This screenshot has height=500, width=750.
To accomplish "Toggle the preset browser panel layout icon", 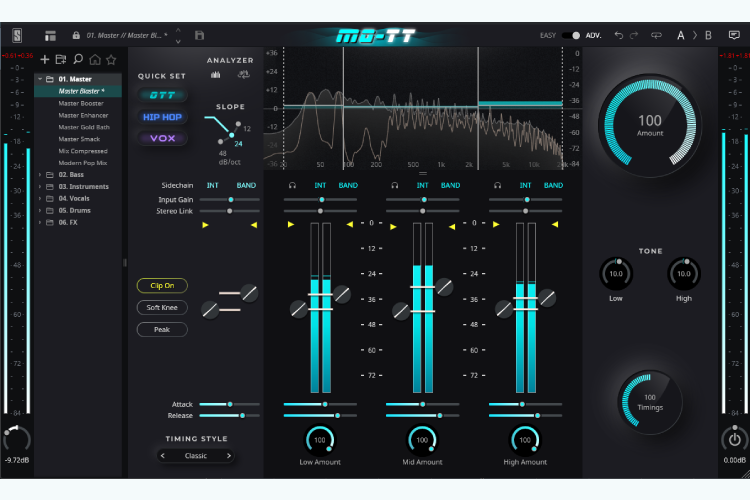I will click(50, 35).
